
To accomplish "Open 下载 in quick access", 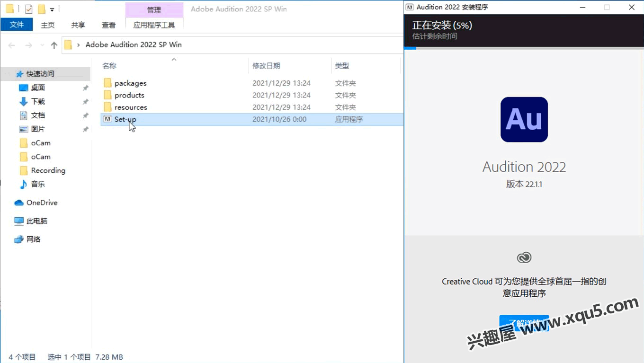I will 38,101.
